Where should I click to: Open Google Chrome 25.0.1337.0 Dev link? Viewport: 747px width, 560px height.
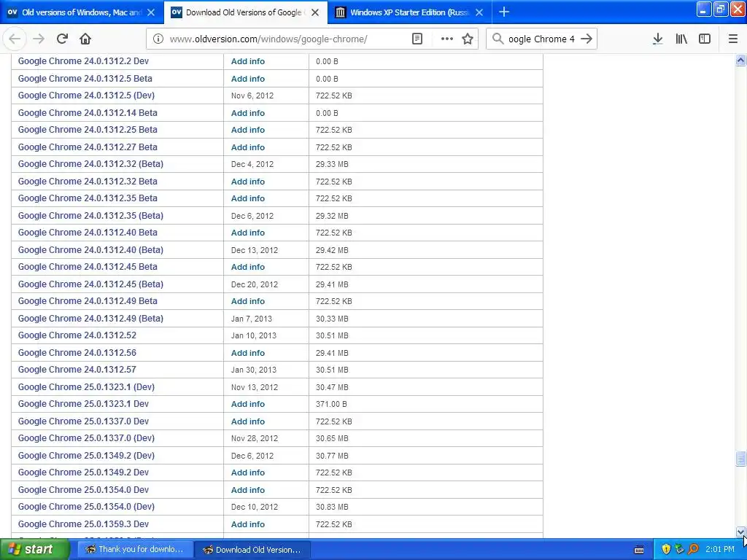83,421
